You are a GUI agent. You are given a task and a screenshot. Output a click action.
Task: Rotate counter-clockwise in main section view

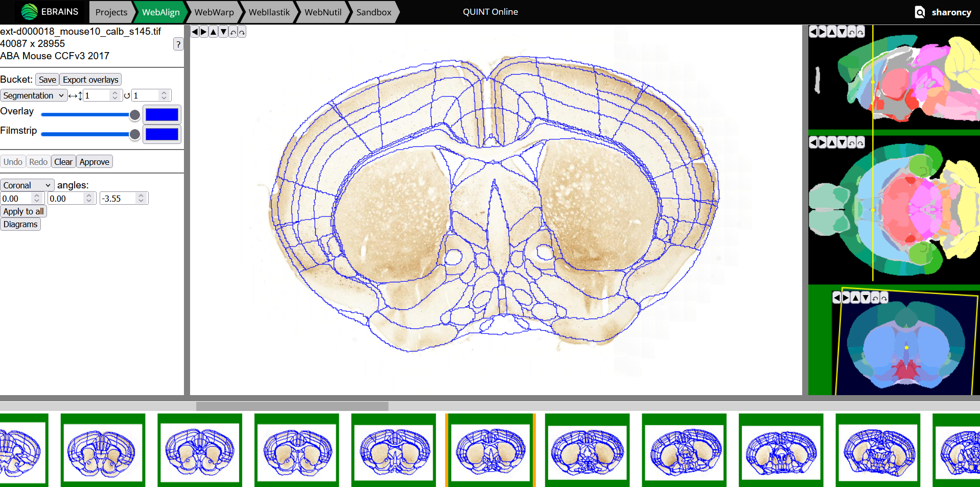(x=232, y=32)
